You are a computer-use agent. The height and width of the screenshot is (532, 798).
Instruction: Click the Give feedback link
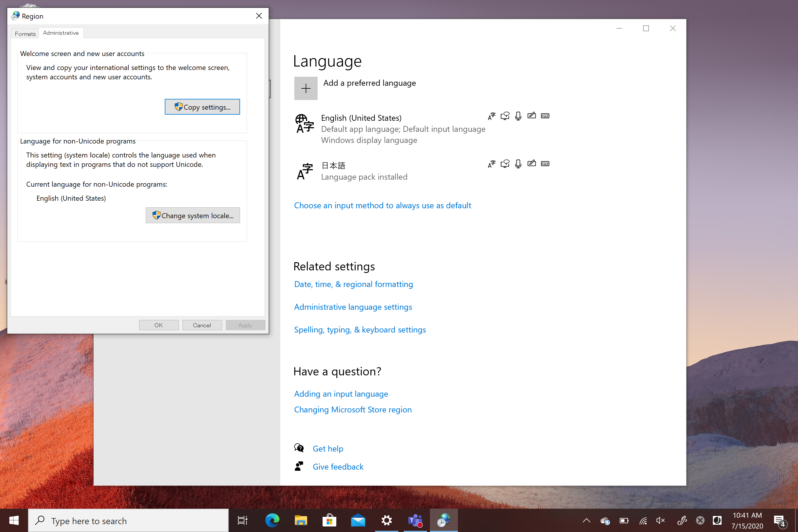338,466
